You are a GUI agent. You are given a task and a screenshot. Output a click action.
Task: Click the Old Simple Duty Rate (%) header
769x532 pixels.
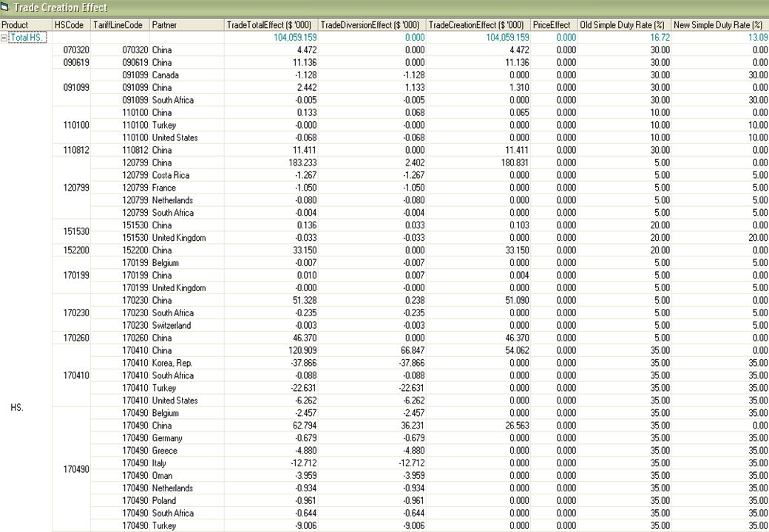tap(624, 25)
